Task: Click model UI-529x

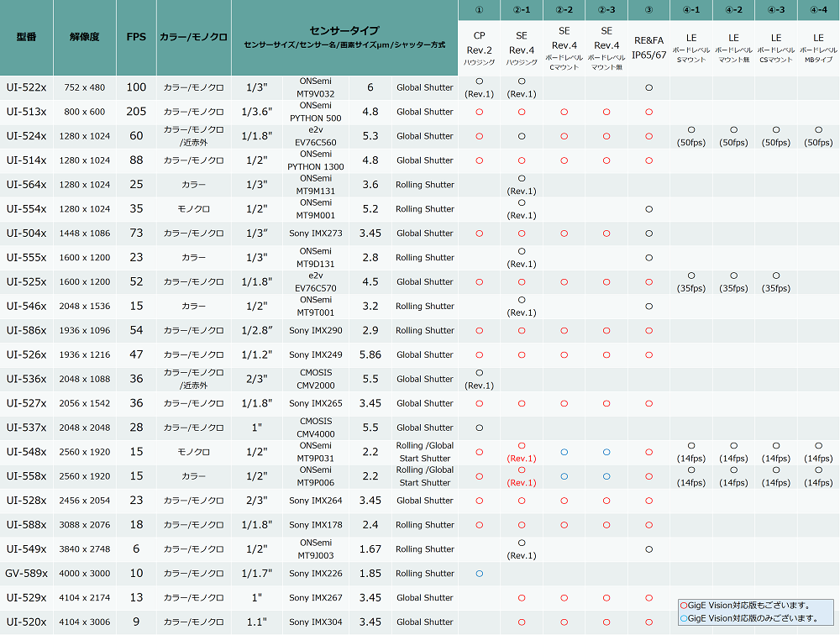Action: pos(26,597)
